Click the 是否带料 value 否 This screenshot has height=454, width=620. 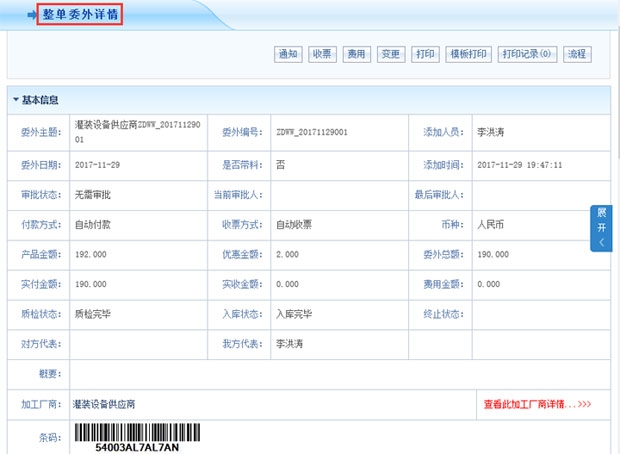pos(280,165)
